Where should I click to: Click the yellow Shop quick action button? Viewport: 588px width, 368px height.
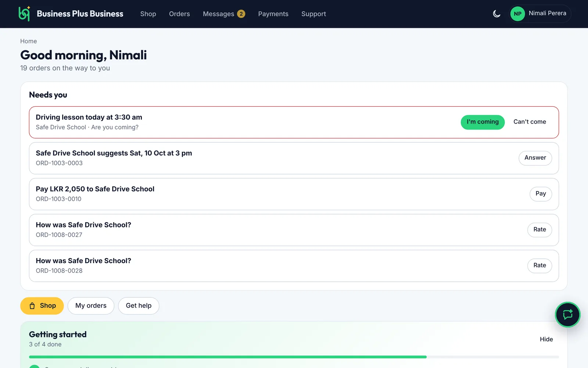(x=42, y=306)
